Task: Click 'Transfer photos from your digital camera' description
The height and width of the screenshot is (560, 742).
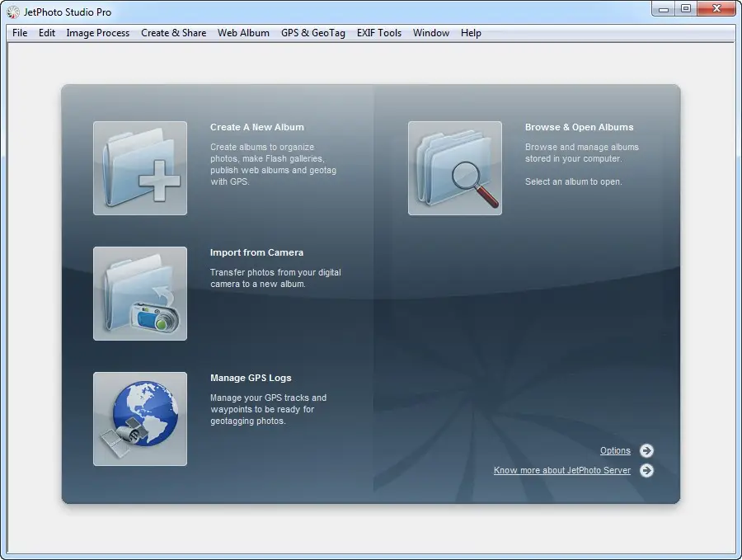Action: [x=275, y=278]
